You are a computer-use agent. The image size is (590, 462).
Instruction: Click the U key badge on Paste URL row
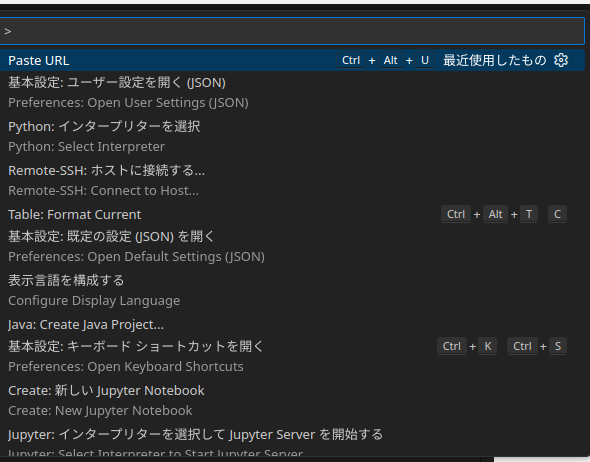pyautogui.click(x=425, y=60)
